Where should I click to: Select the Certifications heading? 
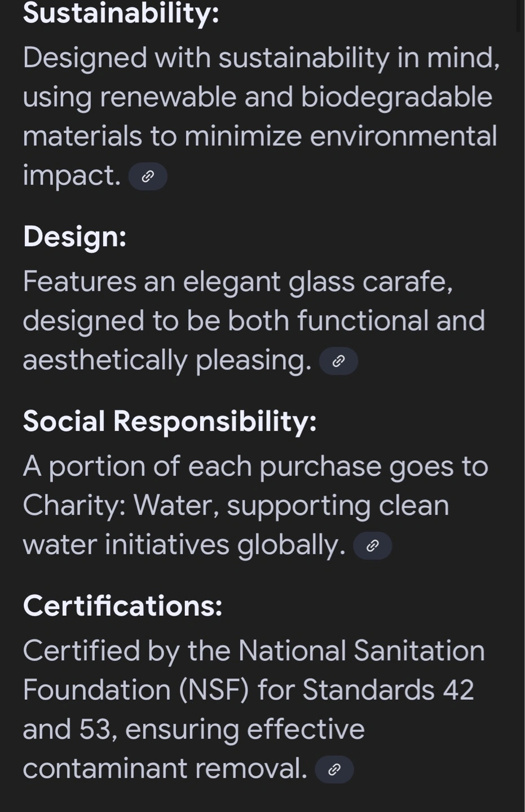click(x=122, y=606)
